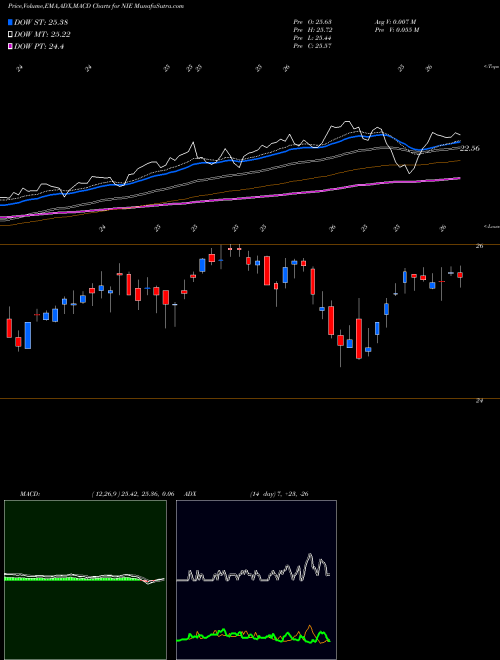Select the 'DOW PT: 24.4' legend text
This screenshot has width=500, height=660.
tap(39, 46)
